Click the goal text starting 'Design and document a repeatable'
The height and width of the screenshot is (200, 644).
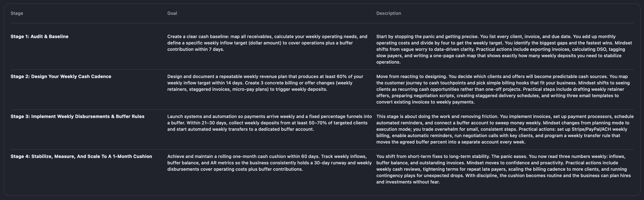point(265,83)
